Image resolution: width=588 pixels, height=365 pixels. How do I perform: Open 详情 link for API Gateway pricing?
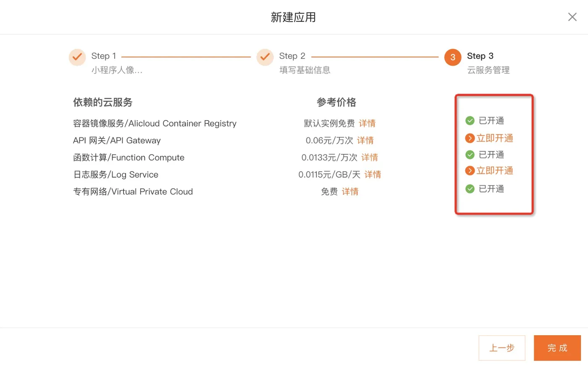coord(365,140)
